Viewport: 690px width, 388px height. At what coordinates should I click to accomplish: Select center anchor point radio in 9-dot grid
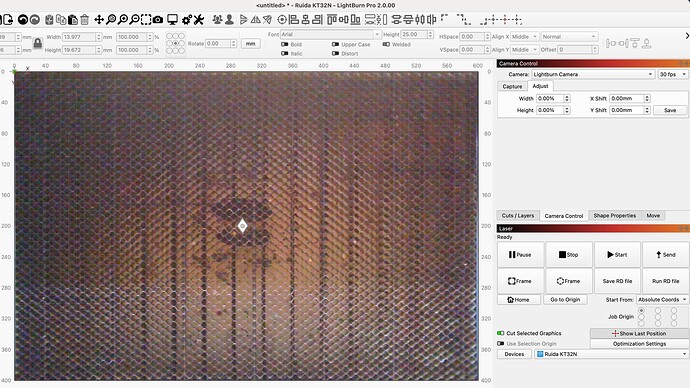coord(176,44)
